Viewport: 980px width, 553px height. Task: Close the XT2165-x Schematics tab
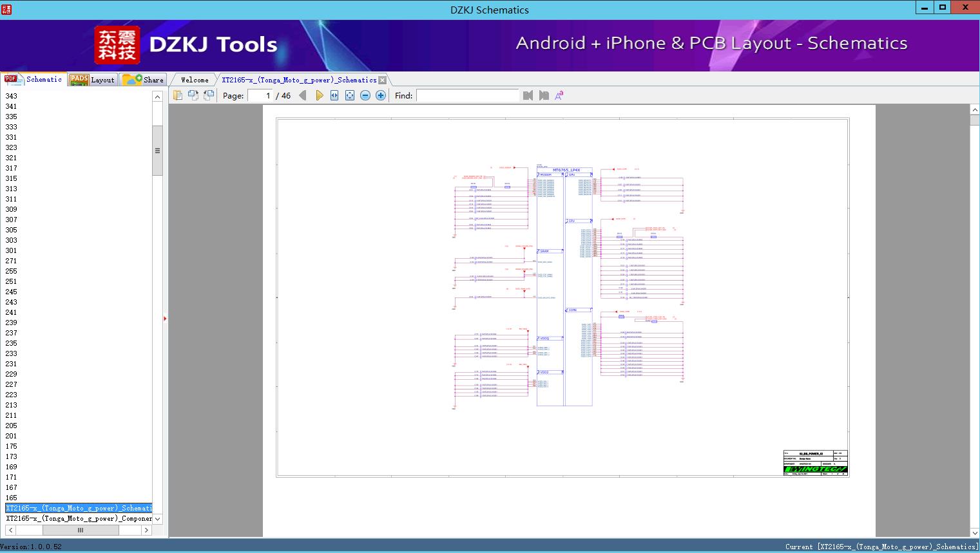point(383,80)
